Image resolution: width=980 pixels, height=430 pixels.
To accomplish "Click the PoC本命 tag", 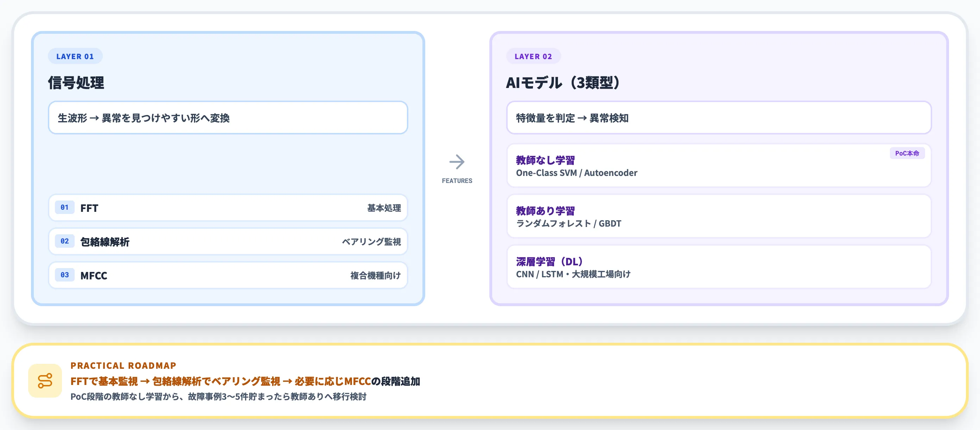I will 907,153.
